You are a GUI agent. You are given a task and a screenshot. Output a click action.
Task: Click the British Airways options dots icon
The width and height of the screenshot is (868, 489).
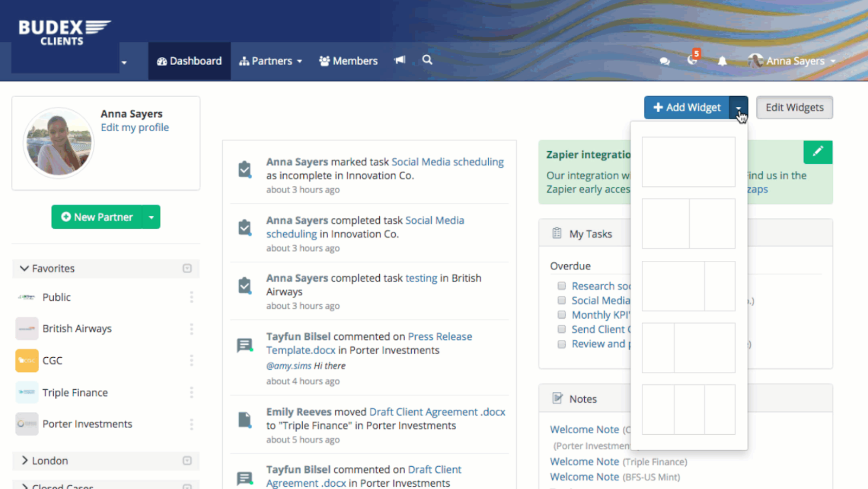click(x=192, y=329)
